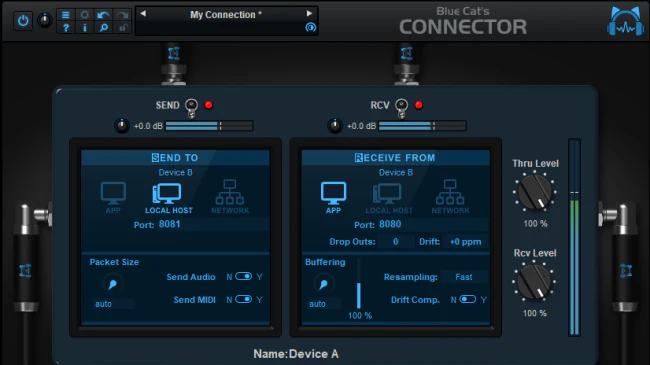Click the small opacity knob beside power button
Image resolution: width=650 pixels, height=365 pixels.
pos(45,20)
